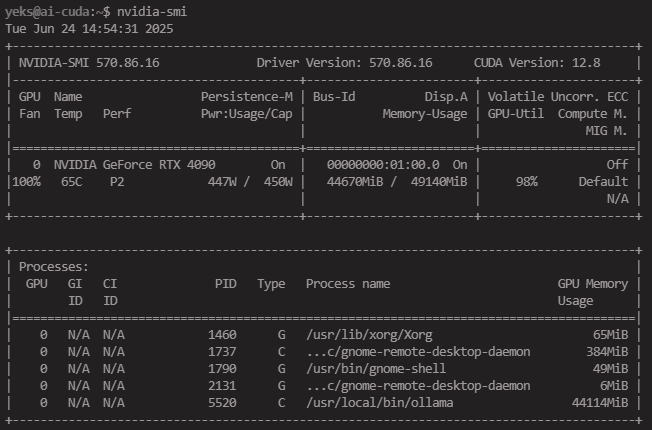
Task: Click memory used value '44670MiB'
Action: click(x=355, y=182)
